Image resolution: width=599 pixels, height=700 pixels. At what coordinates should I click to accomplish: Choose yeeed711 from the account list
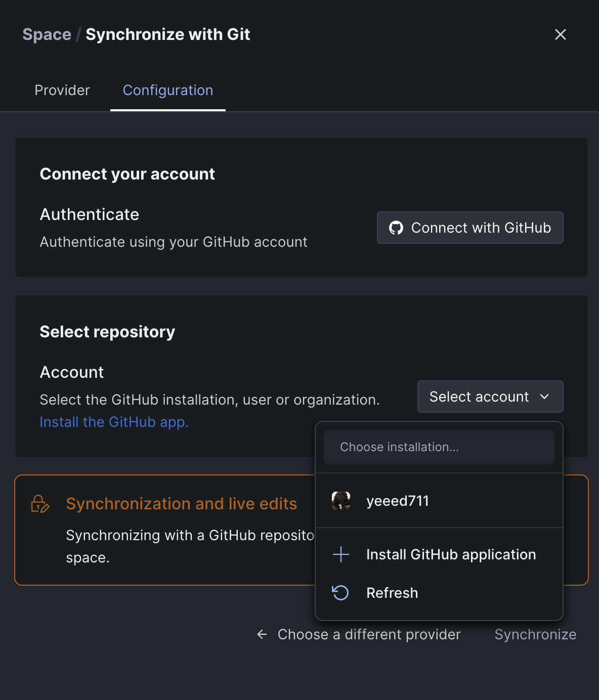(x=398, y=501)
